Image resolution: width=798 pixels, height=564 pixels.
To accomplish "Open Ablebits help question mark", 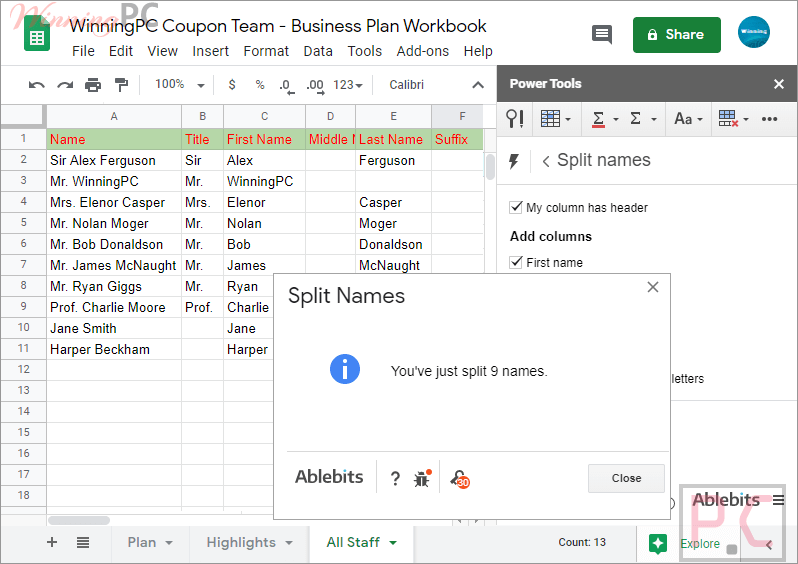I will click(x=395, y=478).
